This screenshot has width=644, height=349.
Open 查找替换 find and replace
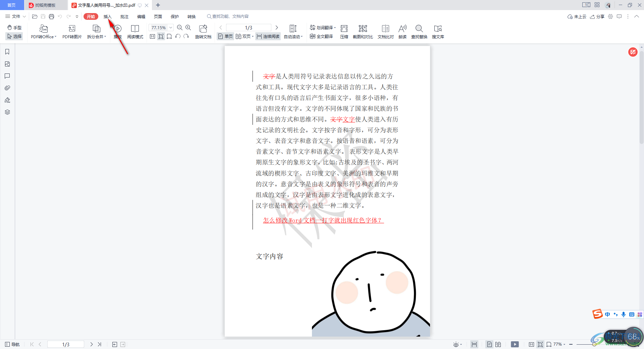pos(419,32)
